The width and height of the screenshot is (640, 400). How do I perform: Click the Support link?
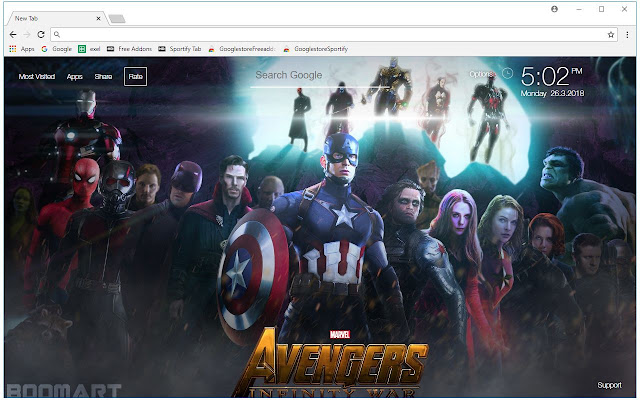(609, 385)
